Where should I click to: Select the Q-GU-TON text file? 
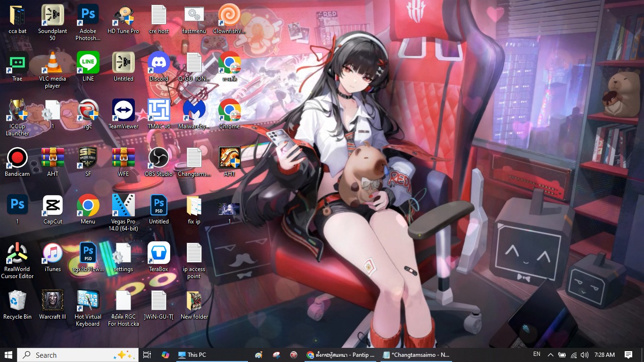tap(194, 67)
